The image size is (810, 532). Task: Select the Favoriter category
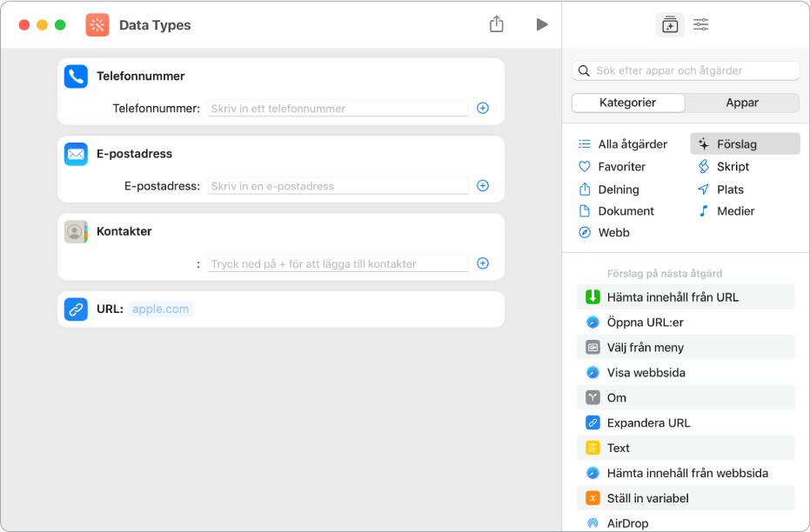tap(621, 167)
